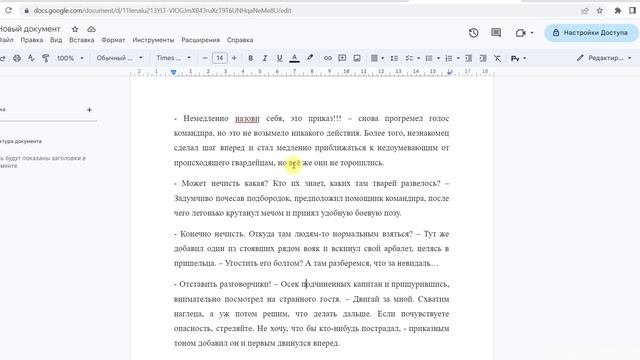The width and height of the screenshot is (640, 360).
Task: Print the document with printer icon
Action: pyautogui.click(x=17, y=58)
